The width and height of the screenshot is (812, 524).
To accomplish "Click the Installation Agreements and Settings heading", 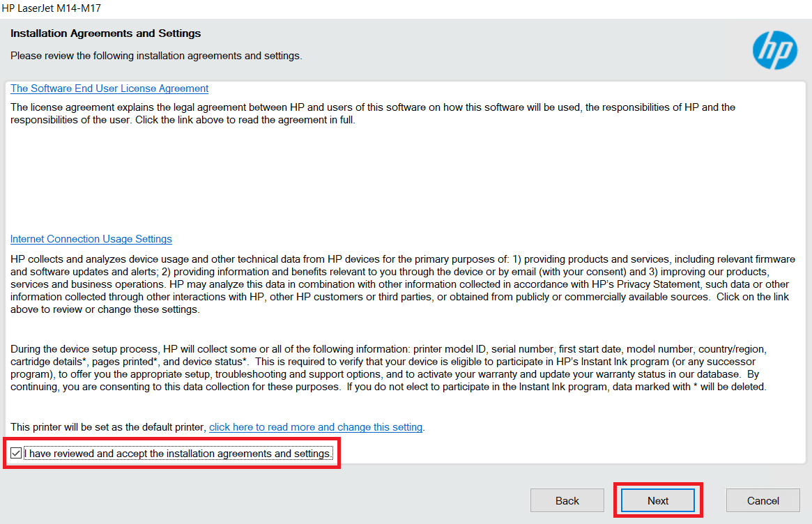I will [x=106, y=33].
